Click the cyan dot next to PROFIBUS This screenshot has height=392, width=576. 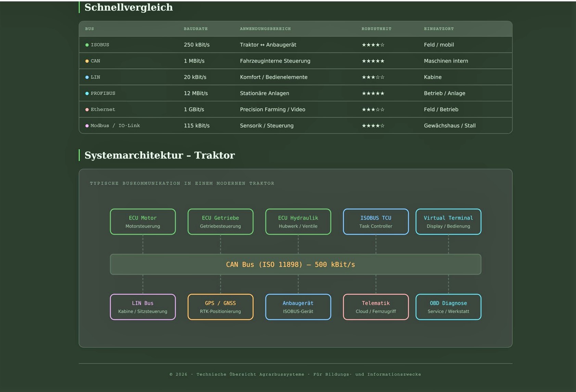(87, 93)
